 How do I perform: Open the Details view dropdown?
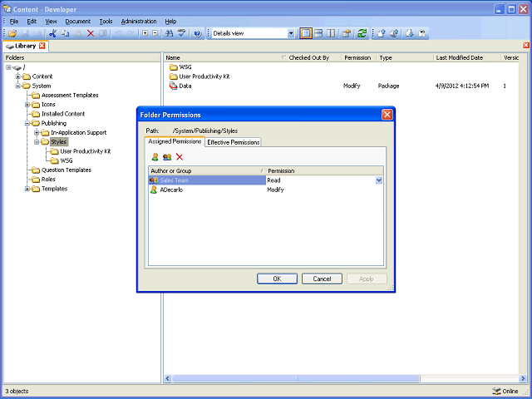[291, 33]
